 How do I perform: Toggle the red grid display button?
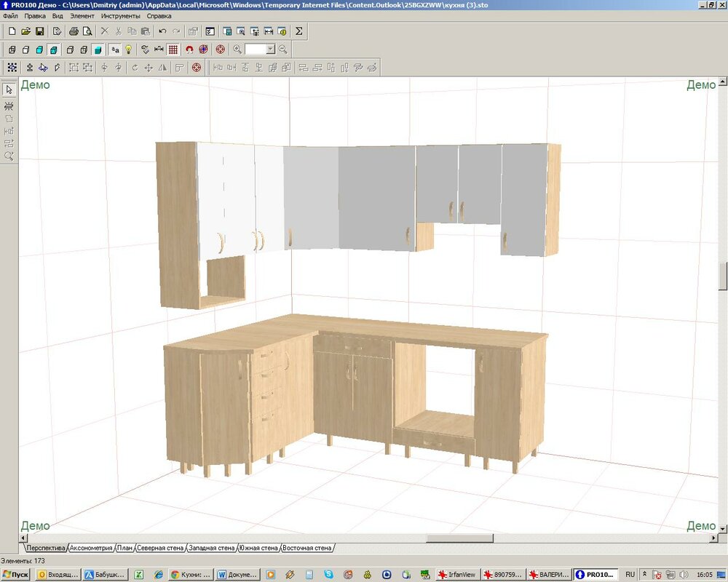point(173,49)
